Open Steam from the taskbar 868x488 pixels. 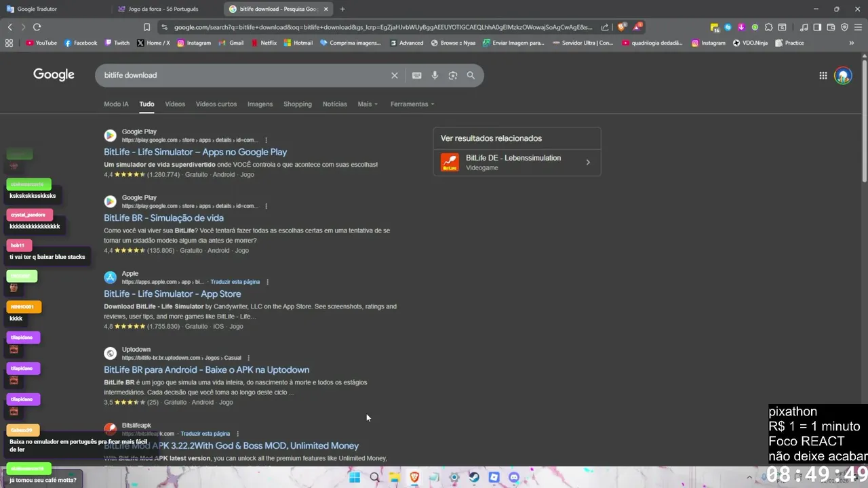[474, 477]
